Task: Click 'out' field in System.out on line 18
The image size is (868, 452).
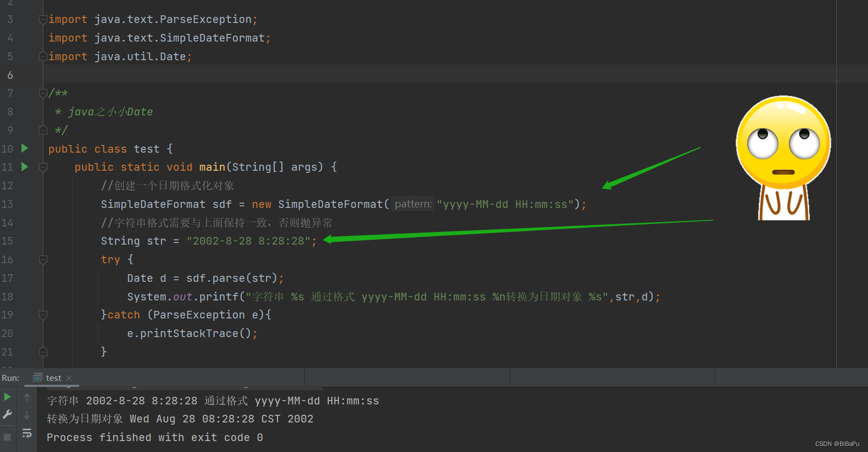Action: pyautogui.click(x=183, y=297)
